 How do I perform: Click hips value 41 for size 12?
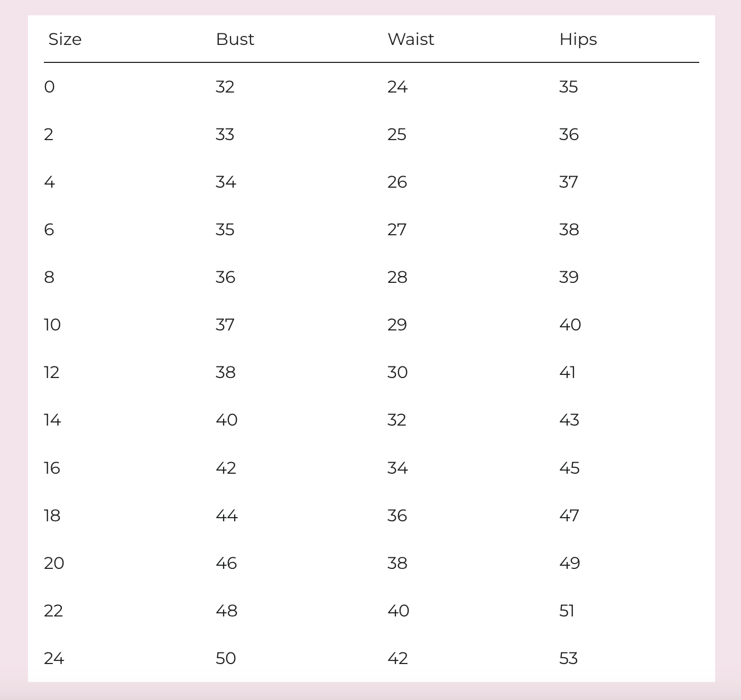[x=567, y=372]
